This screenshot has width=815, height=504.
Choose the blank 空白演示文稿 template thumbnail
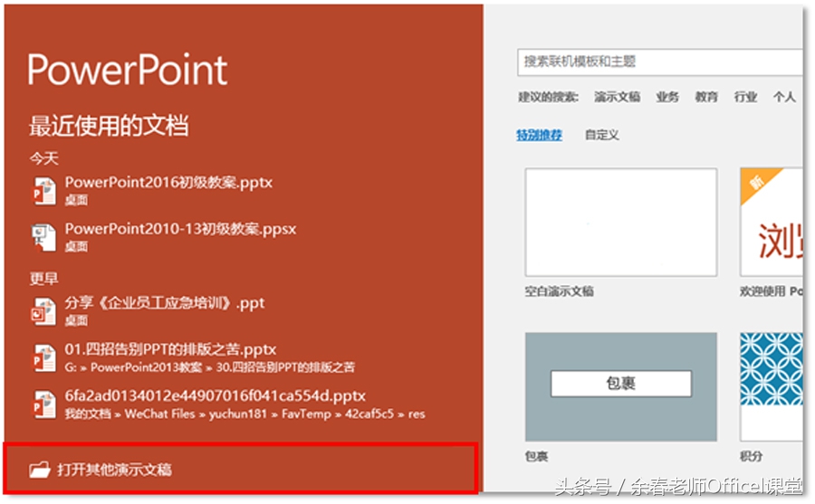click(621, 222)
